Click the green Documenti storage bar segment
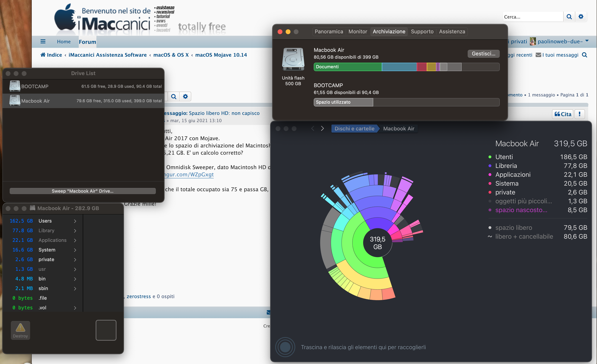The height and width of the screenshot is (364, 597). (x=348, y=67)
